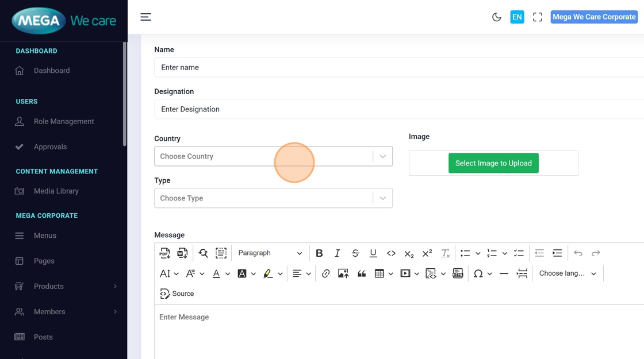This screenshot has height=359, width=644.
Task: Toggle italic formatting
Action: click(x=338, y=253)
